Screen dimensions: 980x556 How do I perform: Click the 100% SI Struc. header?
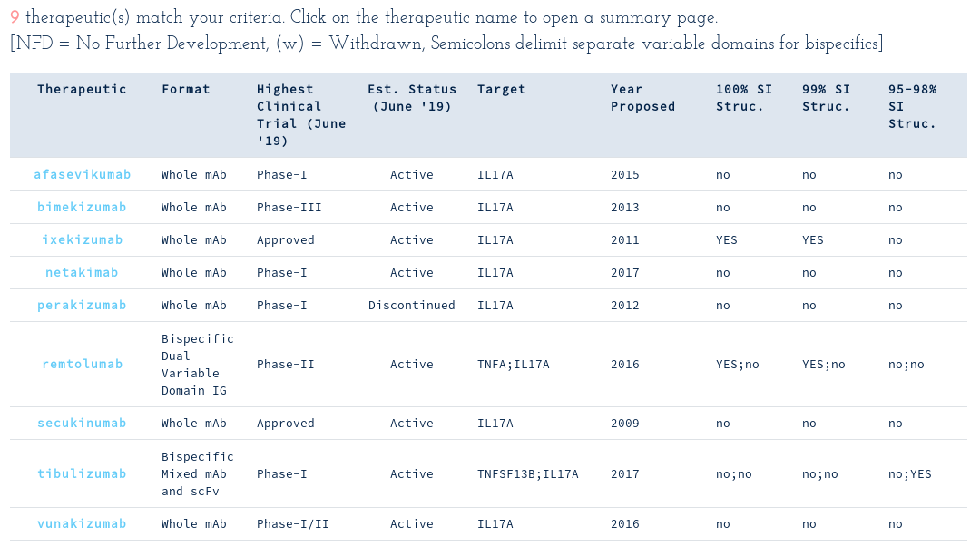click(x=744, y=98)
